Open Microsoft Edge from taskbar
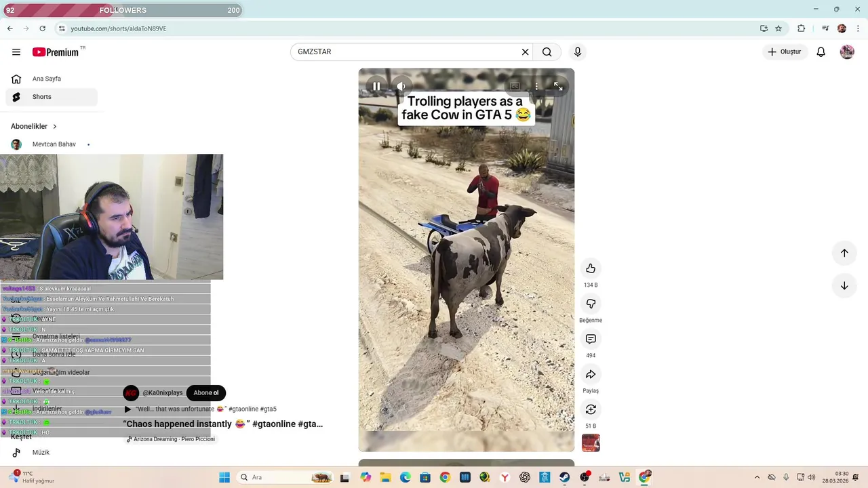The width and height of the screenshot is (868, 488). (406, 477)
